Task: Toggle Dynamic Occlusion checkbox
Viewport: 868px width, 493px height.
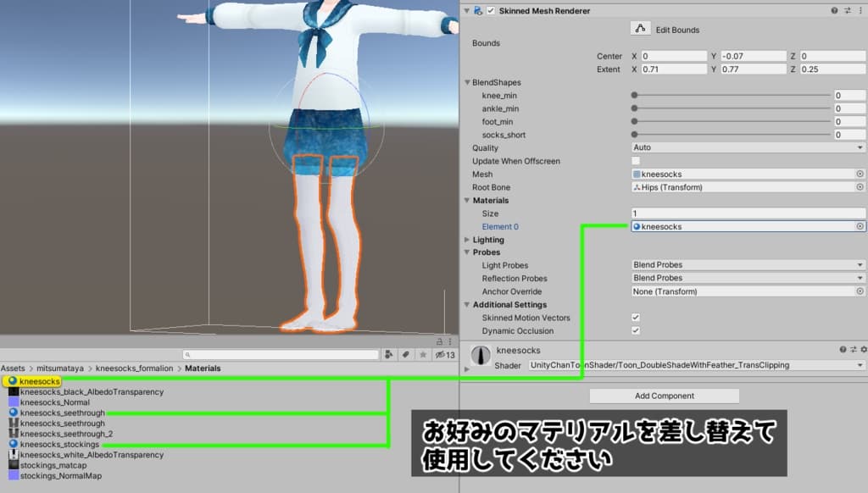Action: [x=634, y=330]
